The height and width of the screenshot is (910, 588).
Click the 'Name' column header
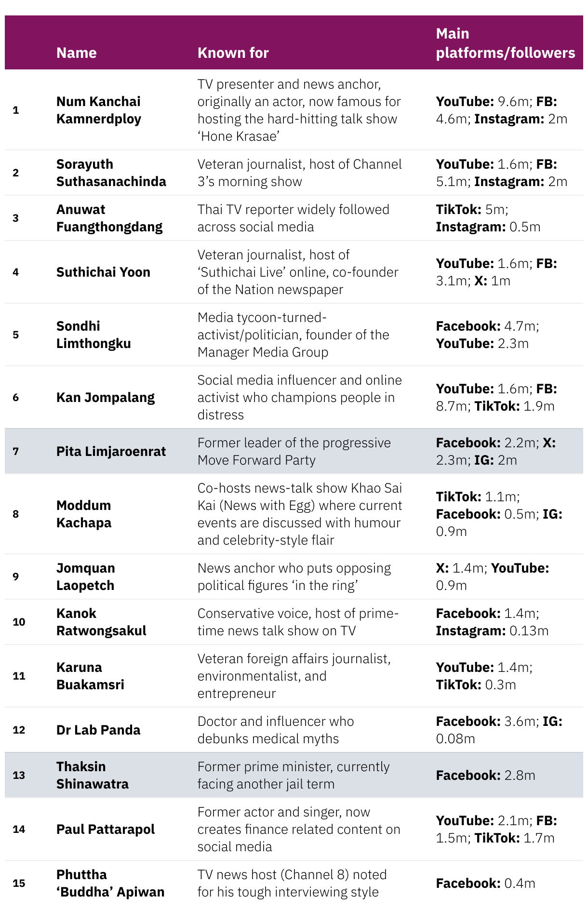tap(76, 53)
